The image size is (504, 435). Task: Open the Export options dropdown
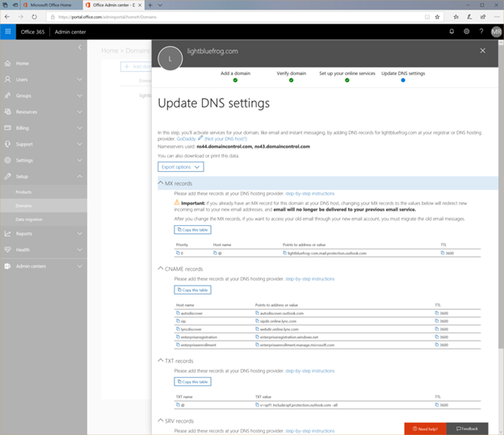[x=181, y=167]
